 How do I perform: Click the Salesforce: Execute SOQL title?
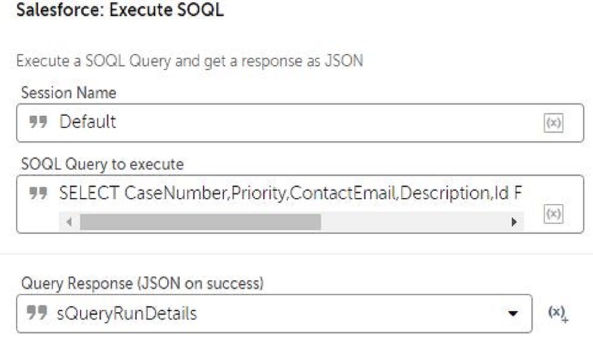click(x=120, y=10)
